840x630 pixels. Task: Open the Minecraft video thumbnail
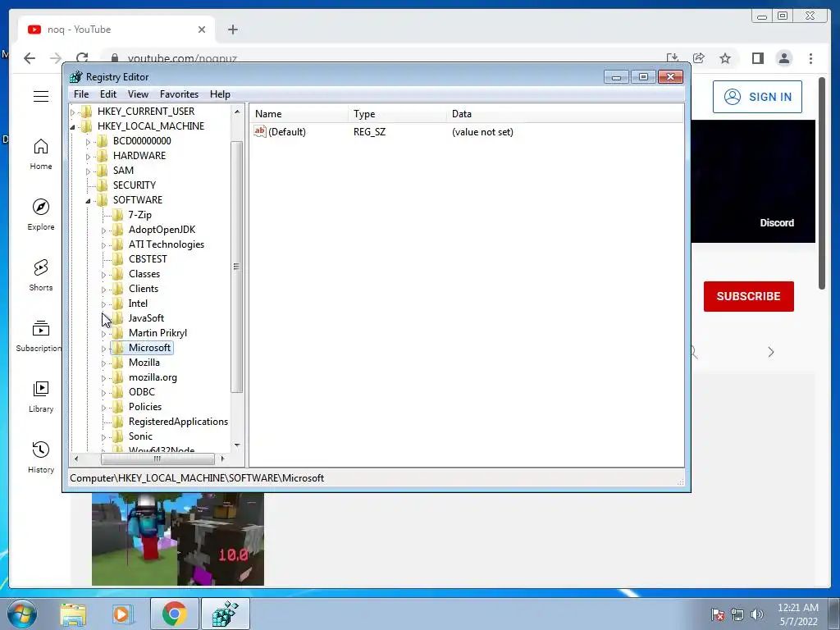(x=178, y=539)
